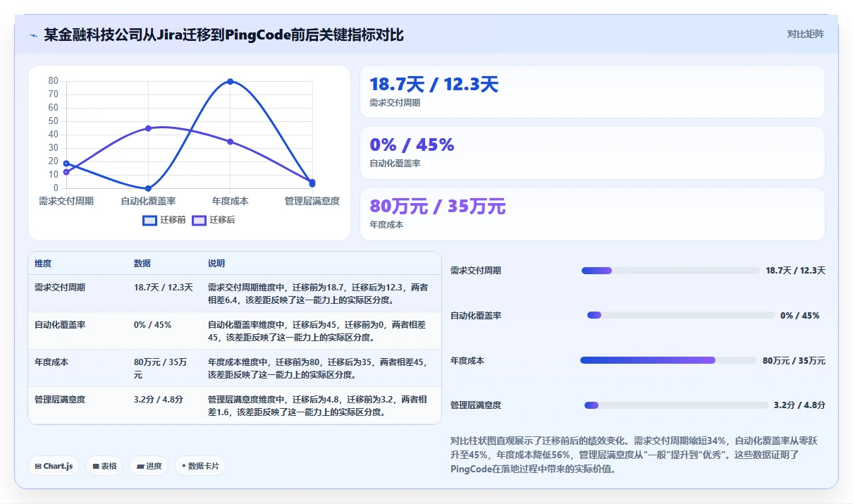Click progress value 3.2分 / 4.8分 at right
The image size is (853, 504).
[799, 405]
